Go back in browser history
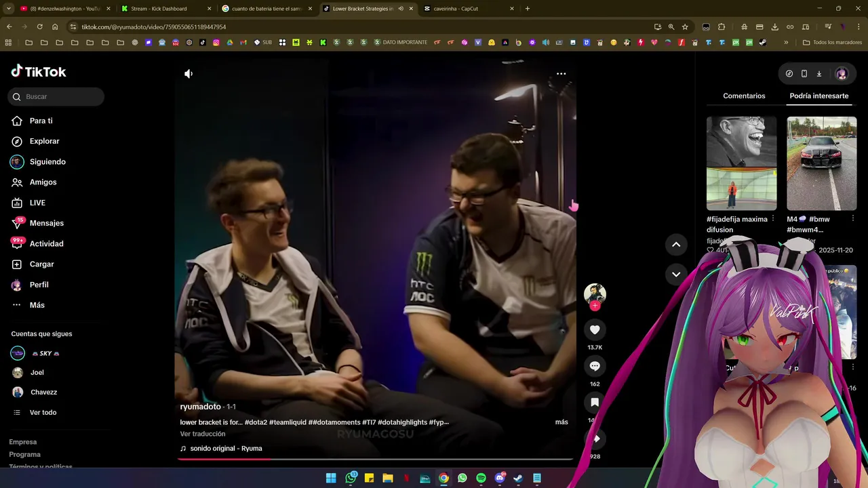The image size is (868, 488). pyautogui.click(x=9, y=26)
